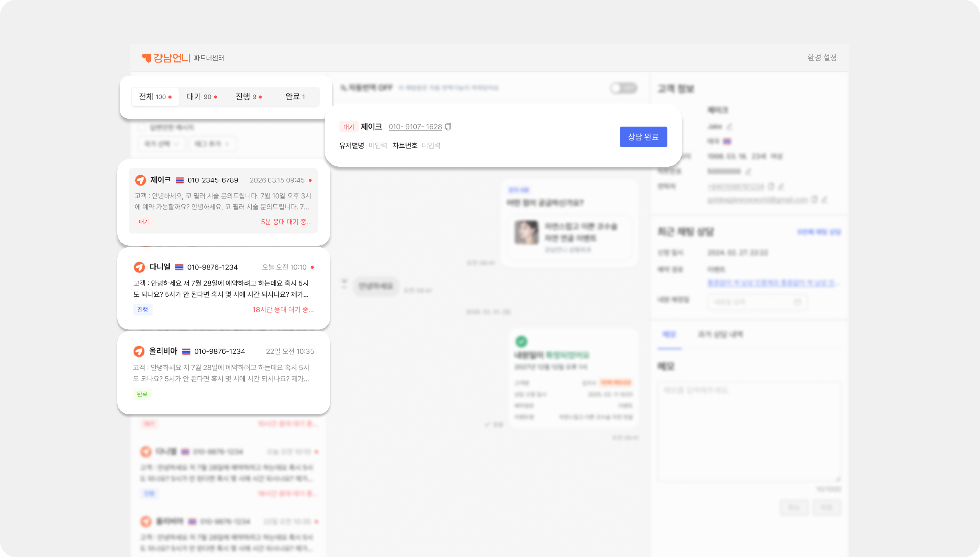
Task: Click the flag icon next to 다니엘
Action: tap(179, 267)
